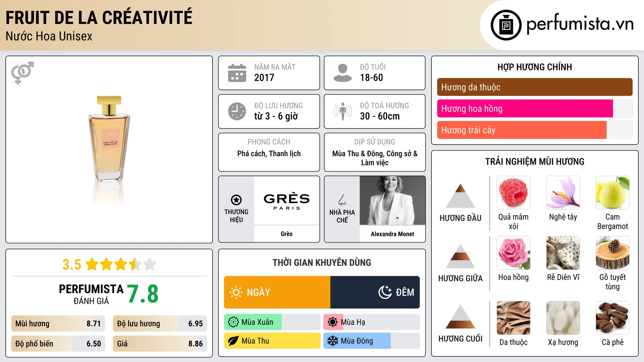Click the Độ phổ biến 6.50 score bar
This screenshot has height=362, width=644.
[x=58, y=343]
